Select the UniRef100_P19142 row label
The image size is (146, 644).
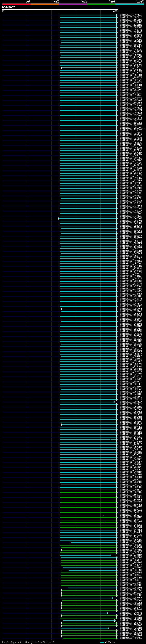(x=131, y=95)
